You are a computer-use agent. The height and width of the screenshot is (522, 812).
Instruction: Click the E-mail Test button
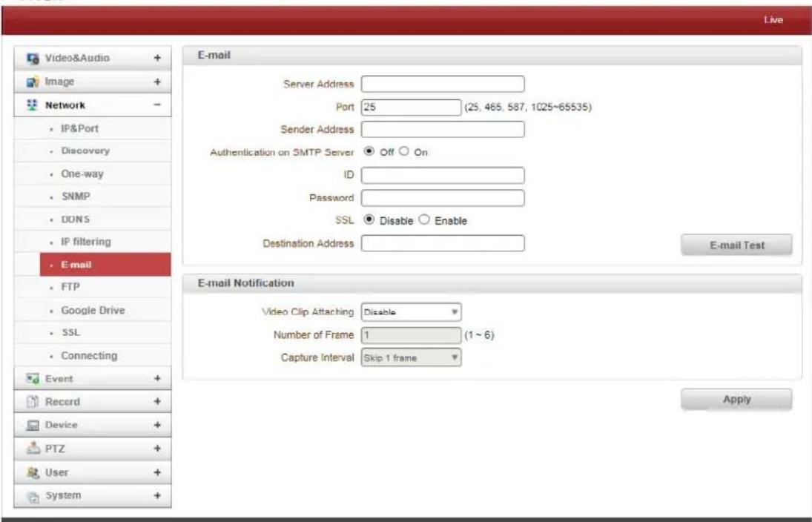pyautogui.click(x=736, y=245)
